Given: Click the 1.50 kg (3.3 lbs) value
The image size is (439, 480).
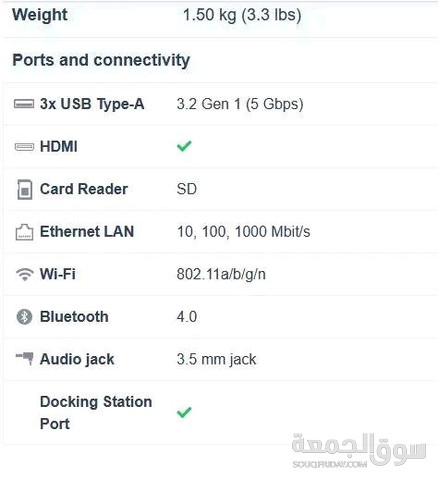Looking at the screenshot, I should coord(242,15).
